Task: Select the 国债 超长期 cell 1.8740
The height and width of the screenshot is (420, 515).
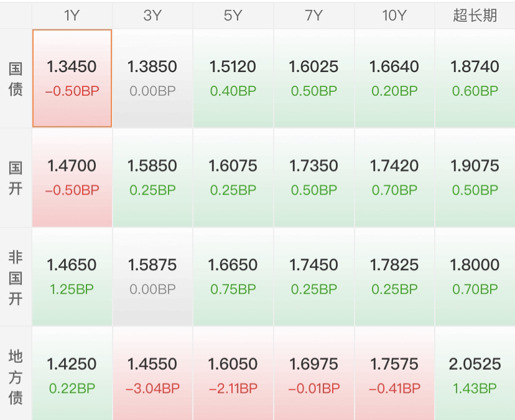Action: [x=475, y=78]
